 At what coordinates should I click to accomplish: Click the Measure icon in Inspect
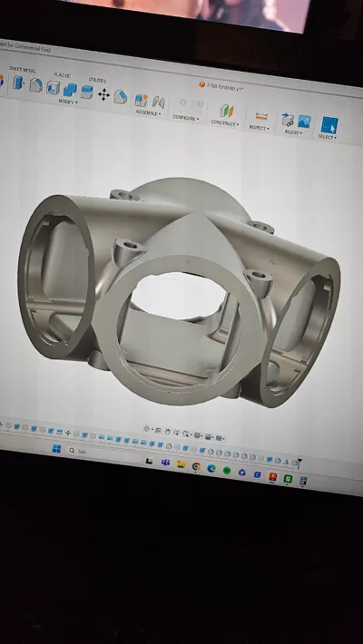[x=261, y=116]
